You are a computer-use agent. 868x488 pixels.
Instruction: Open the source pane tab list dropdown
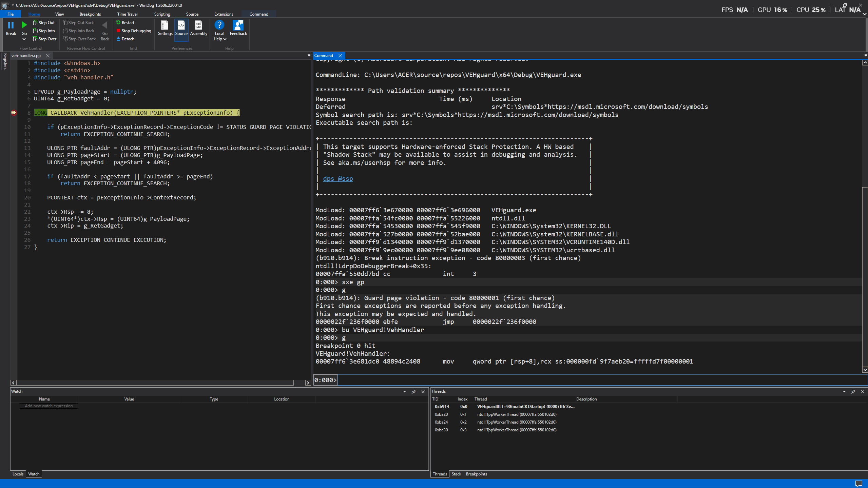pyautogui.click(x=309, y=55)
